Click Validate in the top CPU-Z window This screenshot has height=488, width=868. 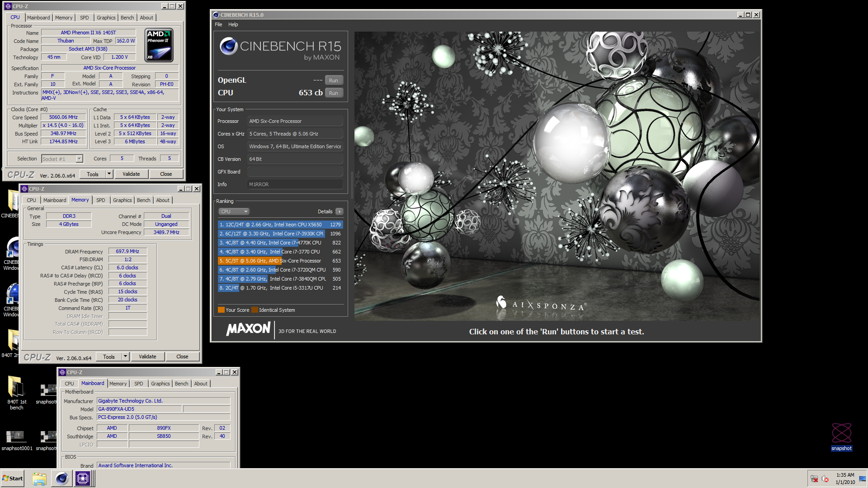[x=131, y=174]
